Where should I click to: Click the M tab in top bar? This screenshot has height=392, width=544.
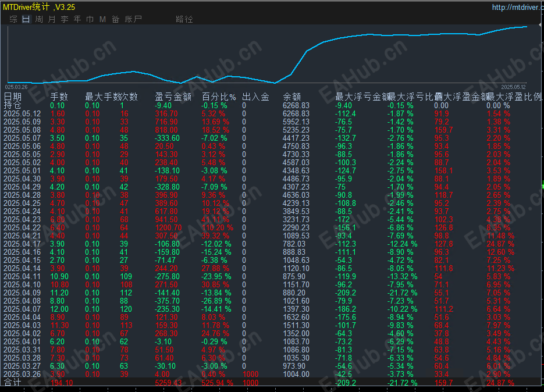point(102,19)
